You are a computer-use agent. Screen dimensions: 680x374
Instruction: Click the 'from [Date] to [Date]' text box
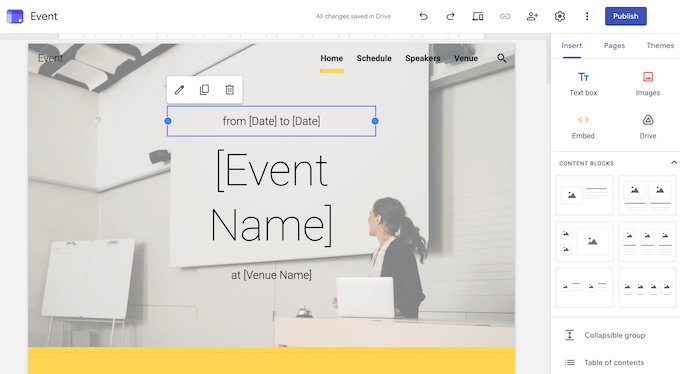point(271,121)
